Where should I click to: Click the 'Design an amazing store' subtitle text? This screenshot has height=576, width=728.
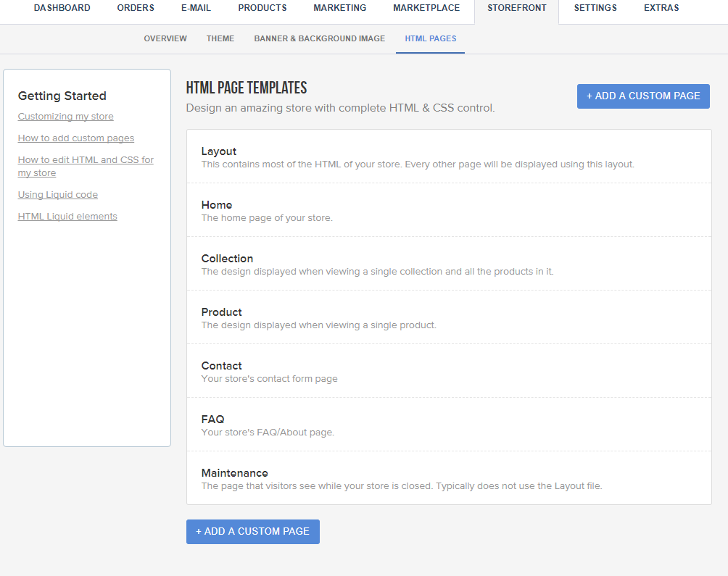[x=340, y=108]
